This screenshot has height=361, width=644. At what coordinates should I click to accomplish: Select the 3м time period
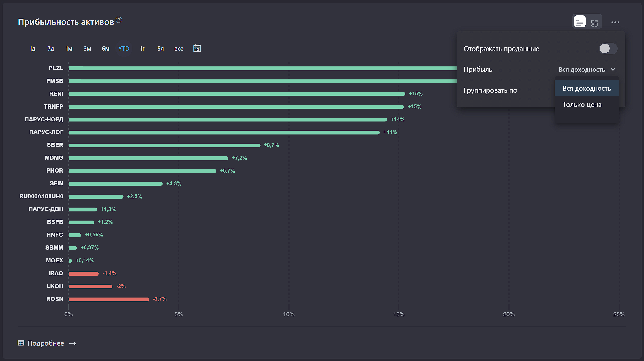pyautogui.click(x=87, y=49)
